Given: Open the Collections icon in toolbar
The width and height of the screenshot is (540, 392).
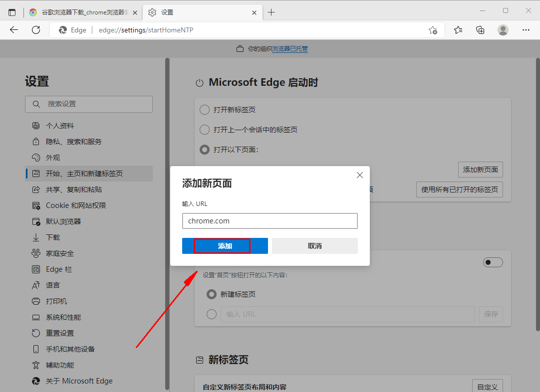Looking at the screenshot, I should click(x=480, y=30).
